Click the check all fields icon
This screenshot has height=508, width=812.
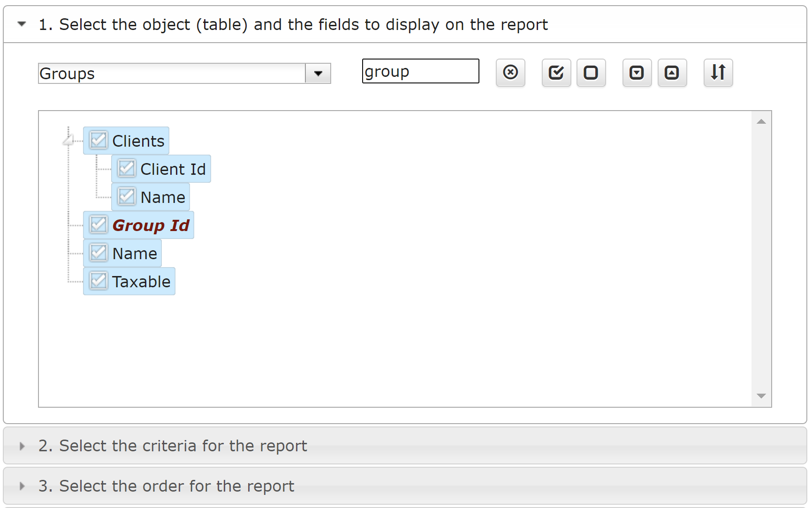click(556, 73)
